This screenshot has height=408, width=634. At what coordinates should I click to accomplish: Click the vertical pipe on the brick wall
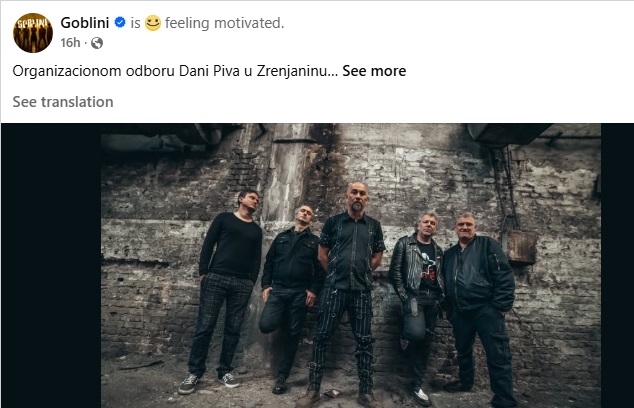click(x=286, y=174)
